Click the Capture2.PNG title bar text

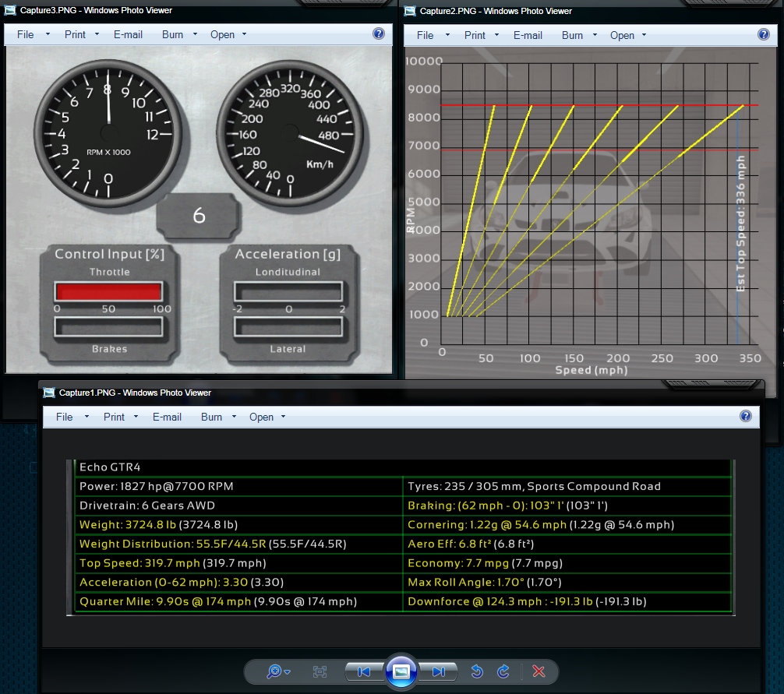(496, 11)
